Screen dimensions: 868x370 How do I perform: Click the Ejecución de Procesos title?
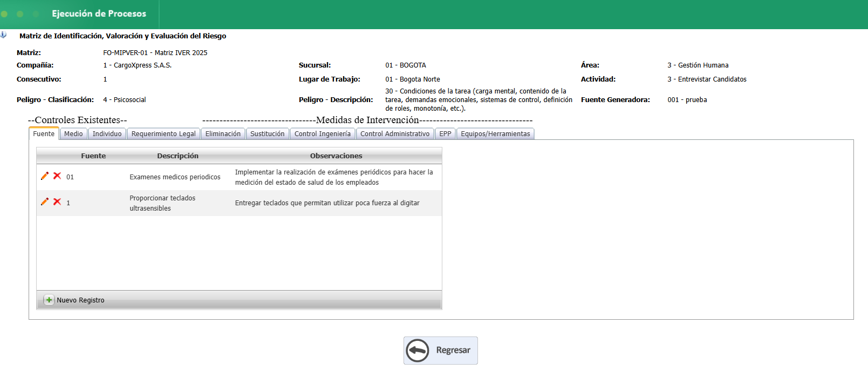click(99, 14)
